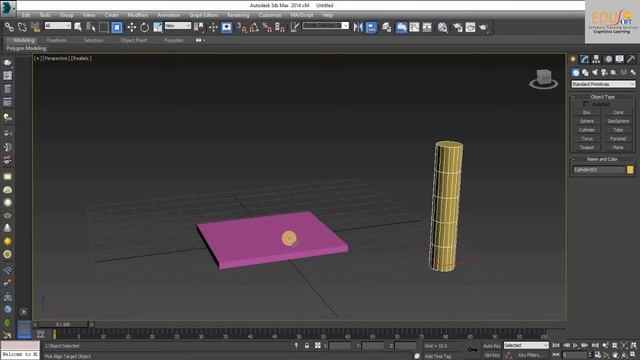Toggle Auto Key animation mode

[491, 346]
